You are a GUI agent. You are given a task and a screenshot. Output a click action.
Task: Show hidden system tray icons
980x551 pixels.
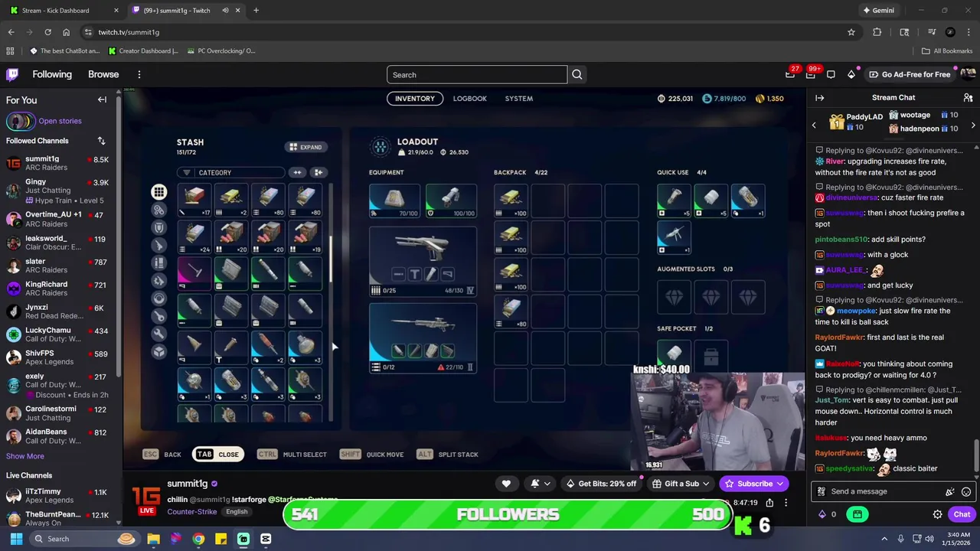click(x=884, y=539)
